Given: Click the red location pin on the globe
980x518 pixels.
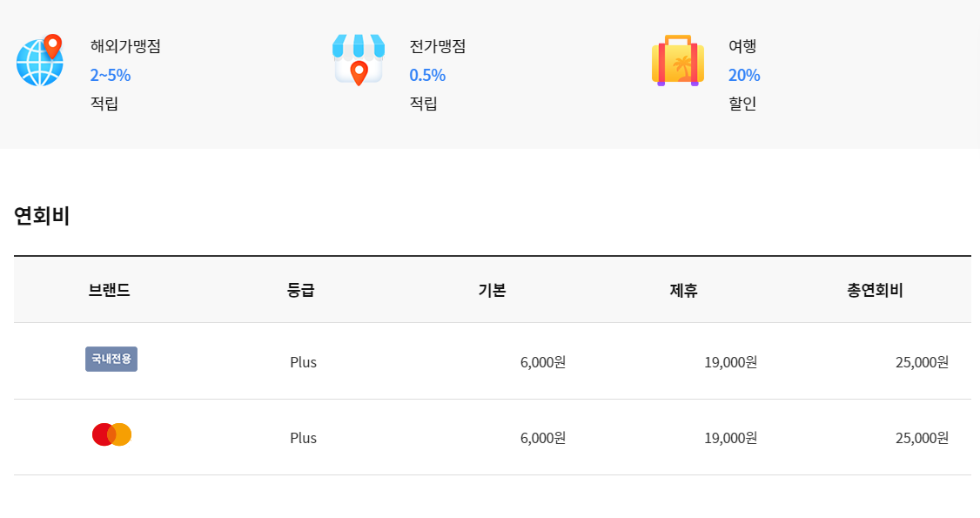Looking at the screenshot, I should click(x=52, y=42).
